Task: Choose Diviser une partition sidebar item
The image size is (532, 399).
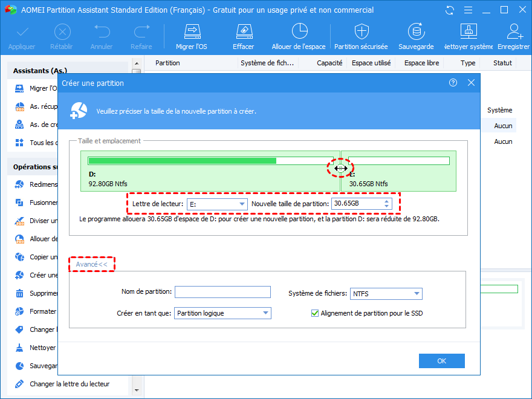Action: (36, 221)
